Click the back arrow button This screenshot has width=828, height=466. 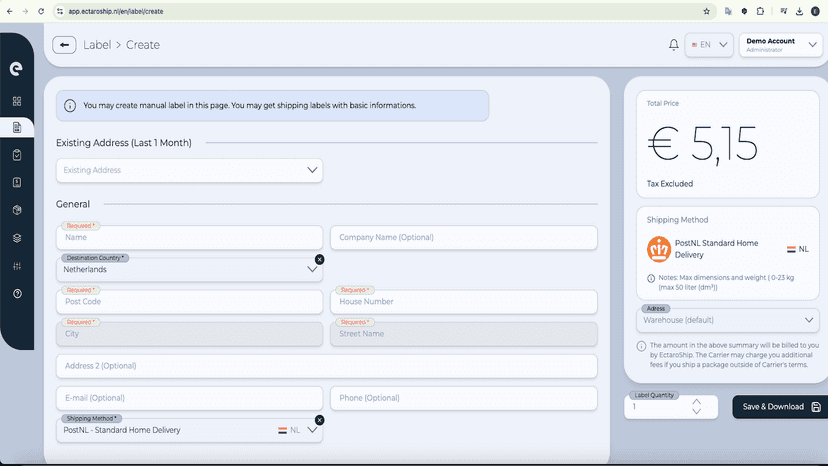(x=64, y=45)
